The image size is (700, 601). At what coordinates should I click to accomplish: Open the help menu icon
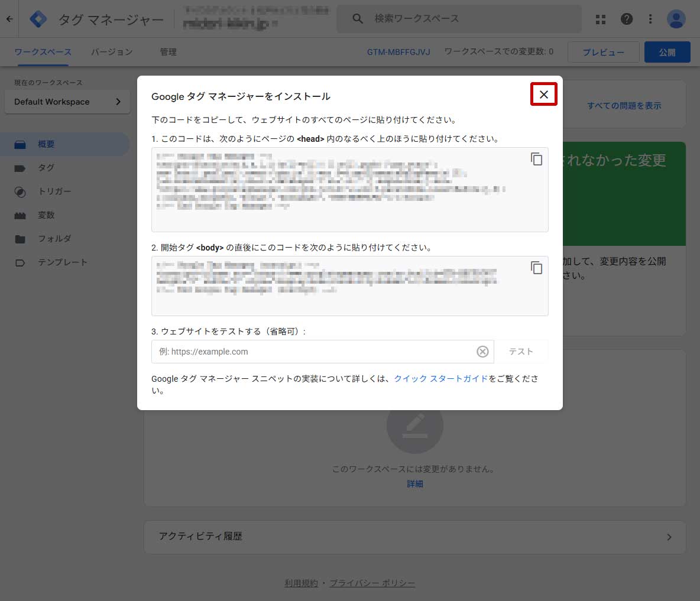(626, 19)
